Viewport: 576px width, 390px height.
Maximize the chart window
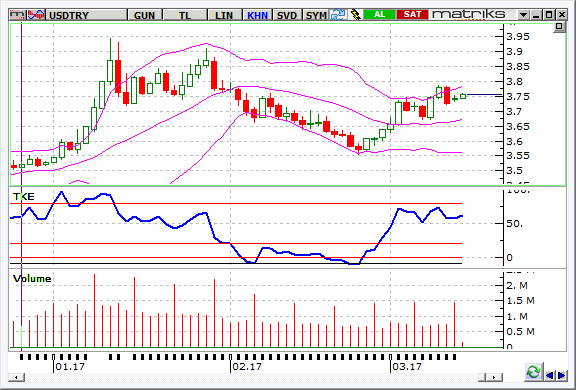point(549,15)
